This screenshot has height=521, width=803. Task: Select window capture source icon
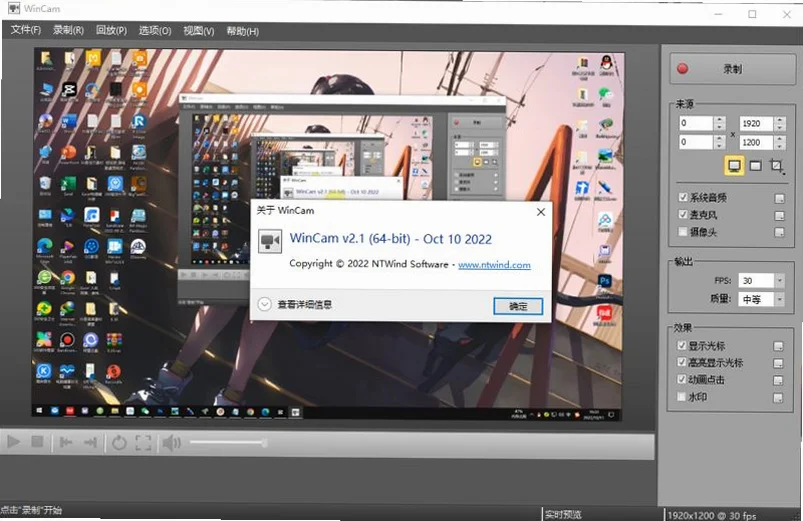click(755, 165)
